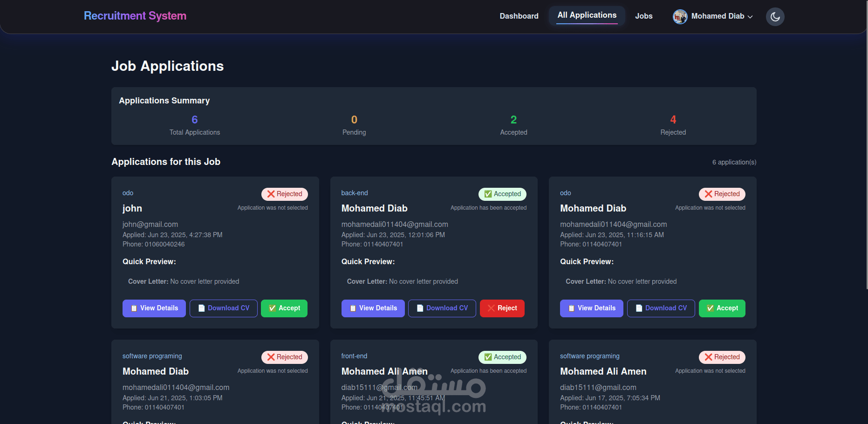
Task: Click the Accepted badge on the back-end card
Action: pos(503,194)
